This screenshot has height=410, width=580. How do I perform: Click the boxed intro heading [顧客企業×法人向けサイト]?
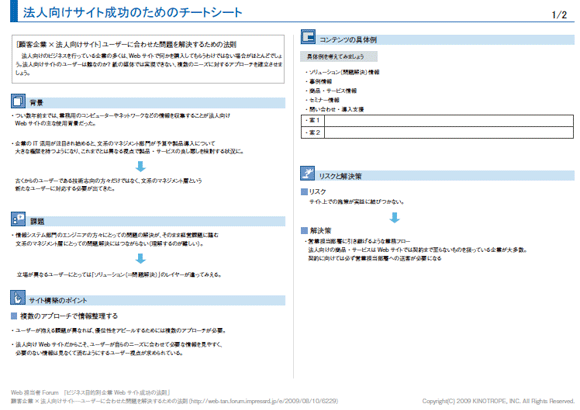pyautogui.click(x=126, y=44)
